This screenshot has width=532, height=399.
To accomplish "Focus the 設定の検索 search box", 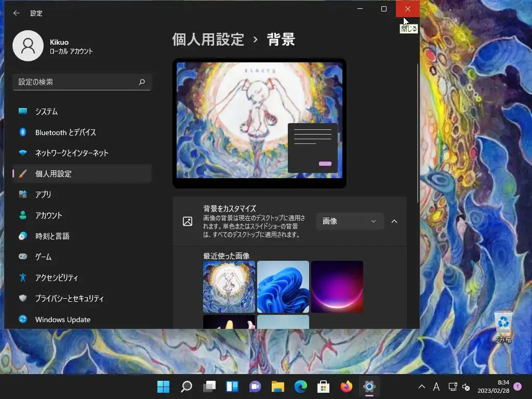I will (82, 82).
